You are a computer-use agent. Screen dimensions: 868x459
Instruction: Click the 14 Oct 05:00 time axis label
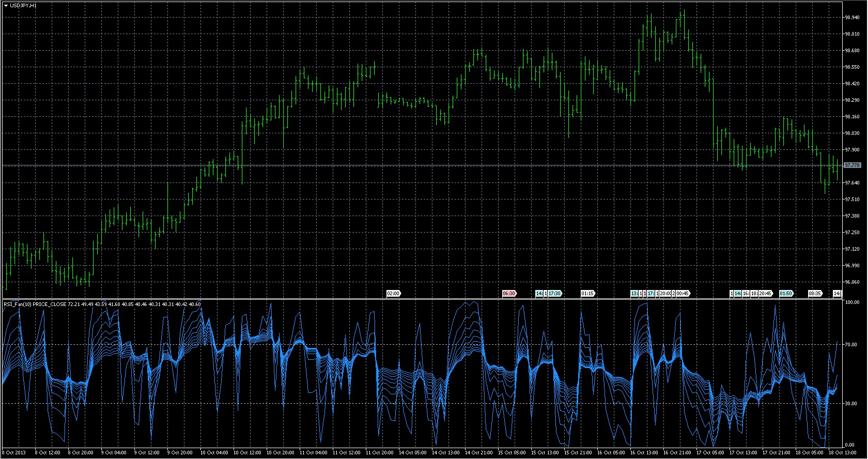412,453
